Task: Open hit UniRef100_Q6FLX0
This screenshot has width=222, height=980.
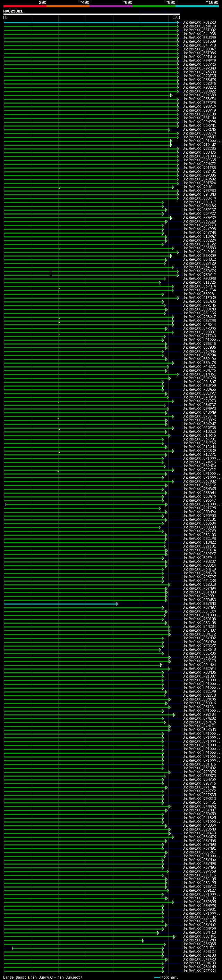Action: 199,612
